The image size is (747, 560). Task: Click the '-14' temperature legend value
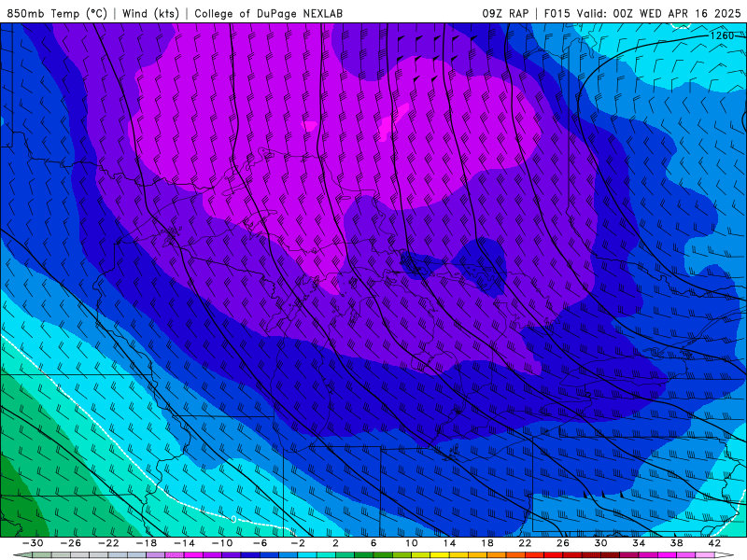pos(184,543)
